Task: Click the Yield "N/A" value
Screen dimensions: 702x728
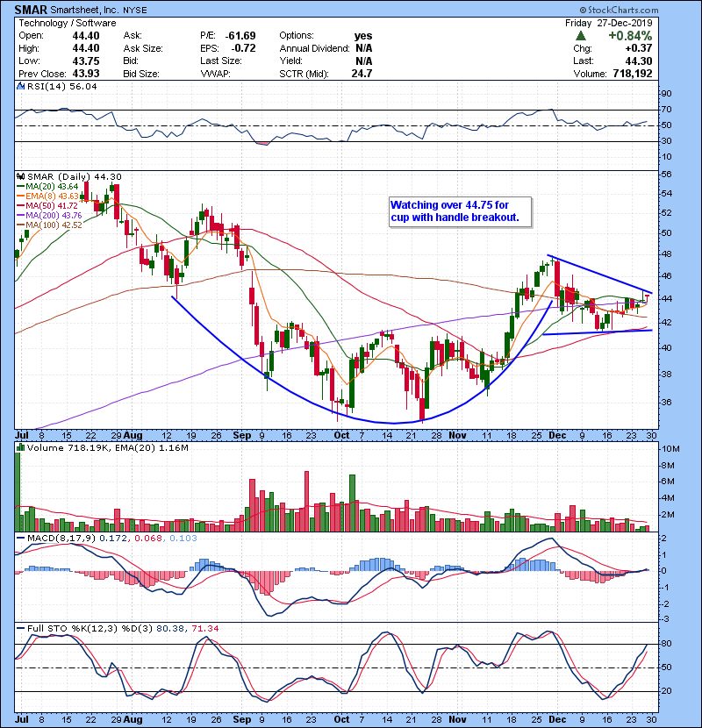Action: tap(364, 61)
